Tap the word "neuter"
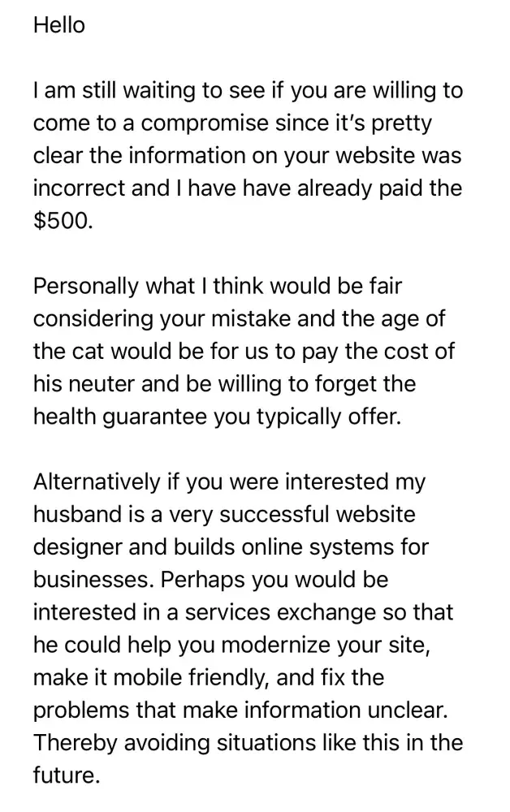The height and width of the screenshot is (812, 510). pos(110,383)
